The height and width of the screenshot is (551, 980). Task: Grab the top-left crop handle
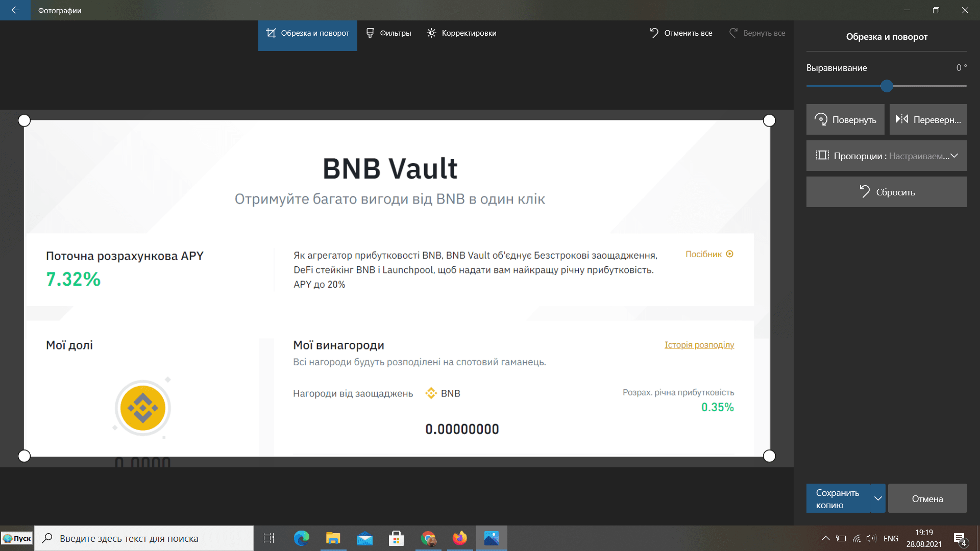pyautogui.click(x=24, y=120)
